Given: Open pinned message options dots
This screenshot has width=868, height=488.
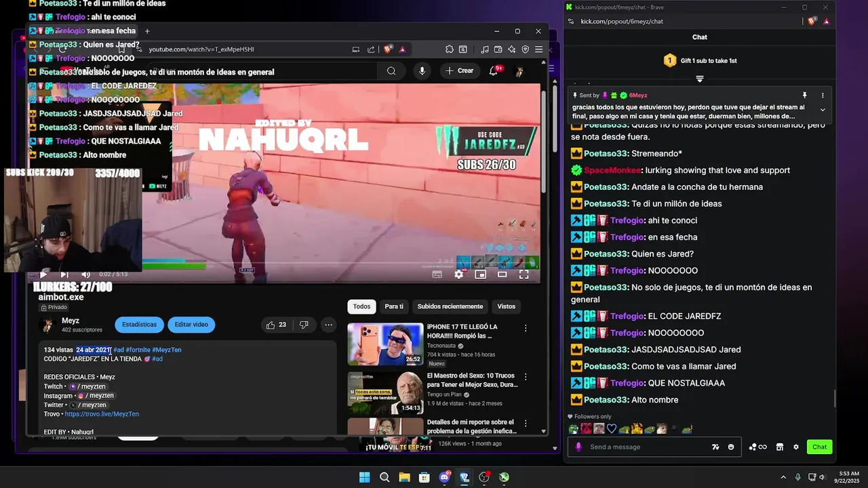Looking at the screenshot, I should (x=823, y=96).
